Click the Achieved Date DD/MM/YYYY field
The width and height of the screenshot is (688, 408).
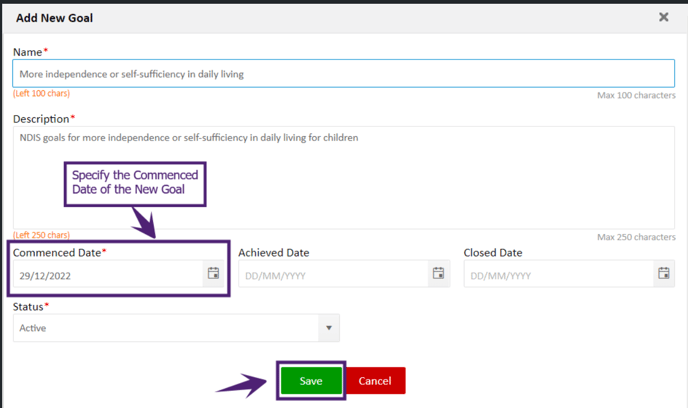pyautogui.click(x=333, y=274)
